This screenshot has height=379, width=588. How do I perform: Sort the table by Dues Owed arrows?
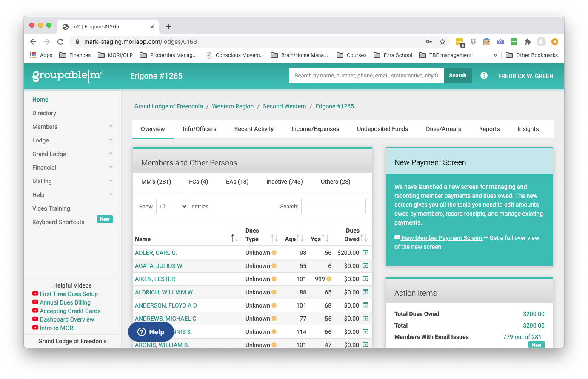coord(364,238)
